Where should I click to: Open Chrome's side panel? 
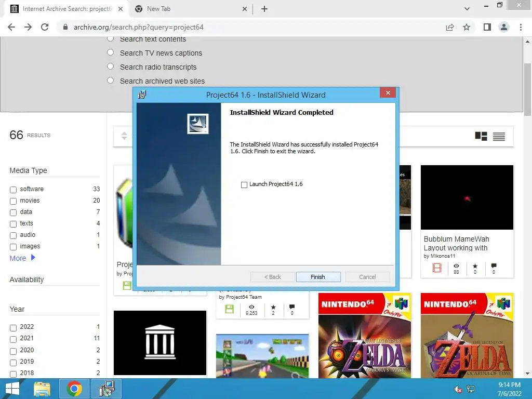pos(487,27)
